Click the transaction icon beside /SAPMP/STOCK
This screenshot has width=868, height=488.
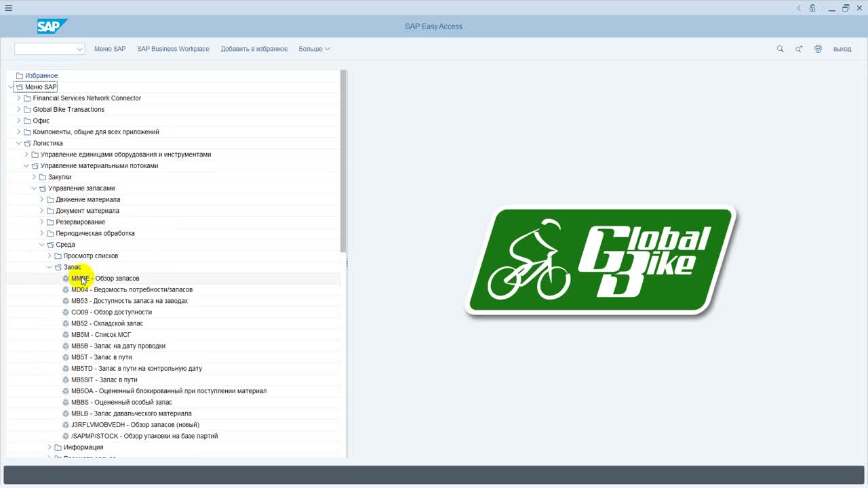point(66,436)
